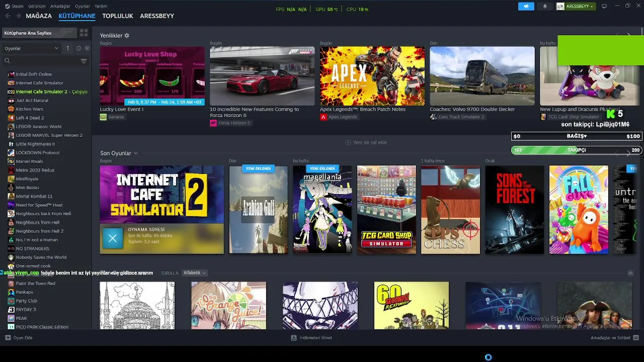This screenshot has width=644, height=362.
Task: Click the İndirmeleri Yönet download icon
Action: pos(294,338)
